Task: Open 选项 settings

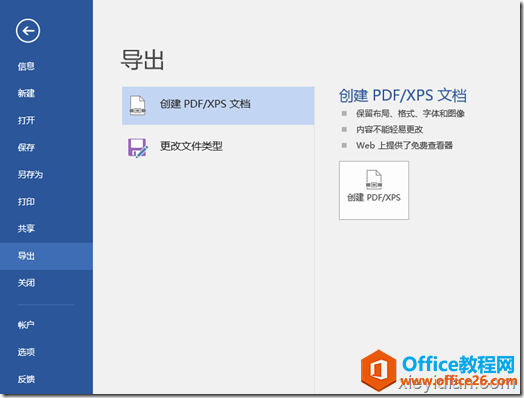Action: click(46, 352)
